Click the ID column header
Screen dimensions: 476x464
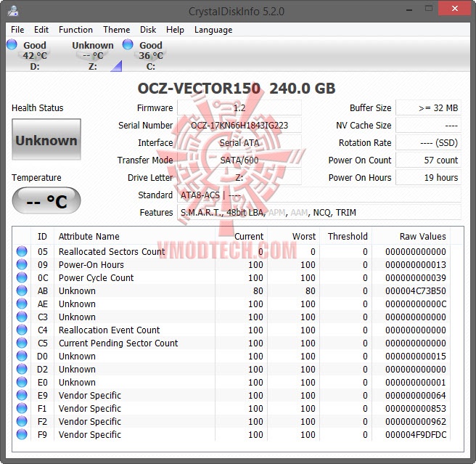(x=43, y=237)
